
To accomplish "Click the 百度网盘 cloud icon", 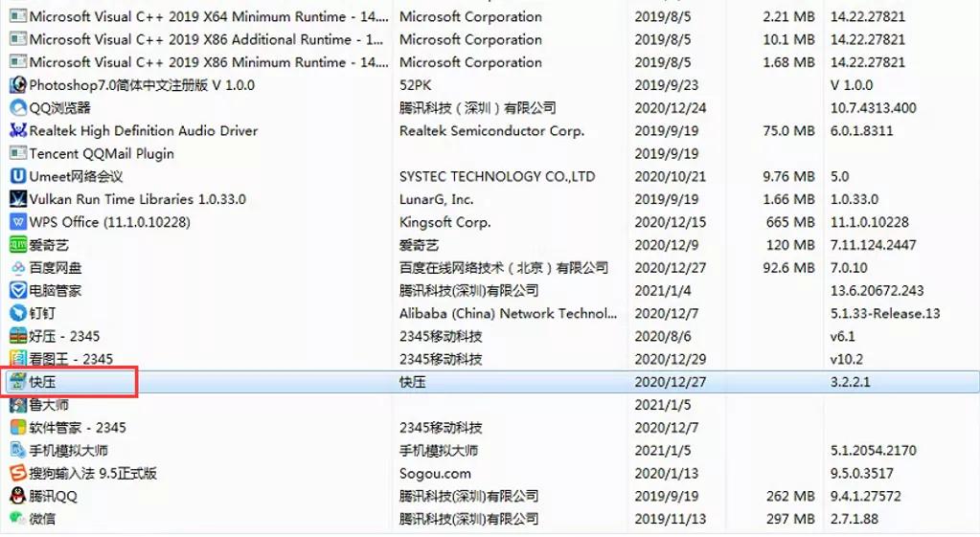I will click(19, 268).
